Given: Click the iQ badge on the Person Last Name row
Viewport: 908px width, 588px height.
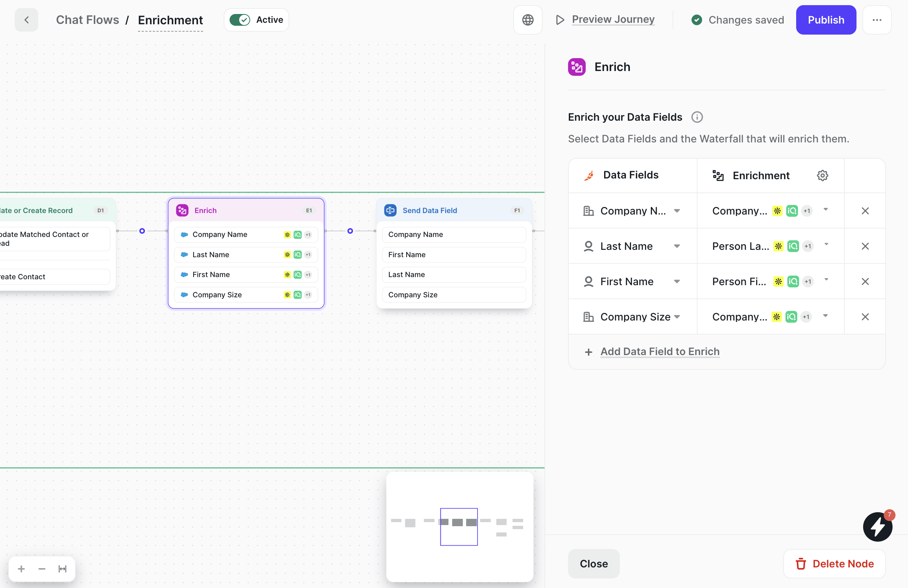Looking at the screenshot, I should click(x=793, y=246).
